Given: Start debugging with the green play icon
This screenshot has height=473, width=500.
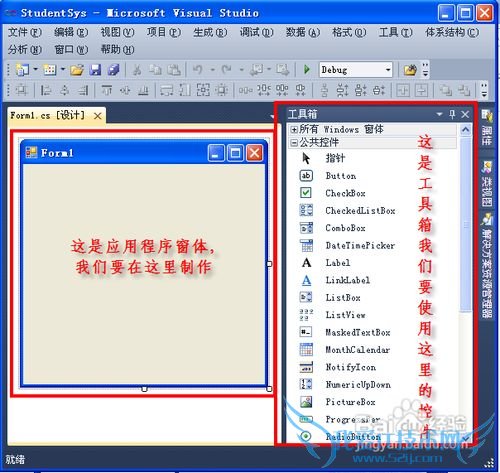Looking at the screenshot, I should tap(307, 70).
